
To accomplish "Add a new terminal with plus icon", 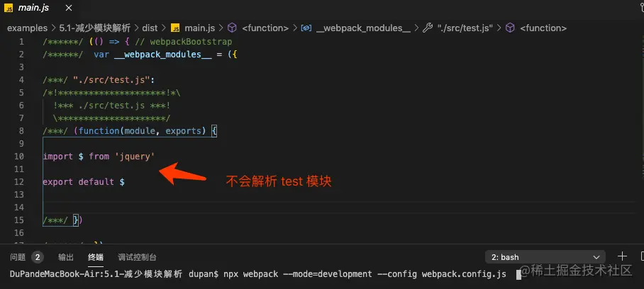I will coord(622,256).
